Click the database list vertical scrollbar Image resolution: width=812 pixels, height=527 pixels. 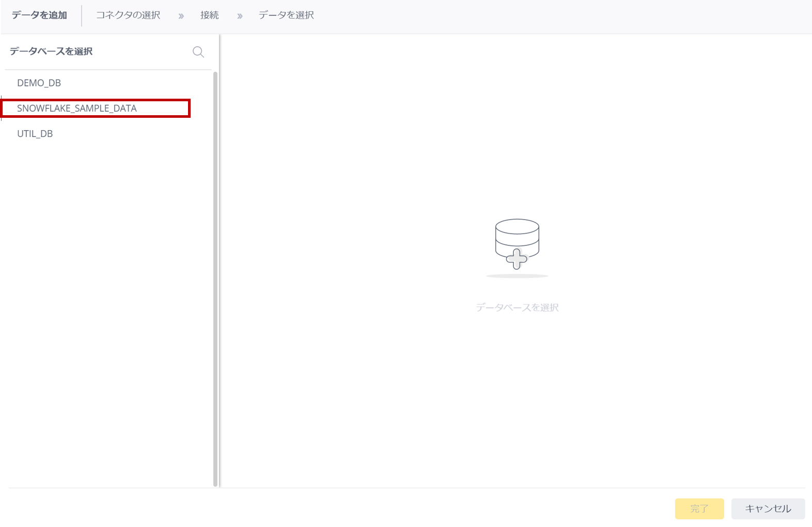pyautogui.click(x=215, y=279)
